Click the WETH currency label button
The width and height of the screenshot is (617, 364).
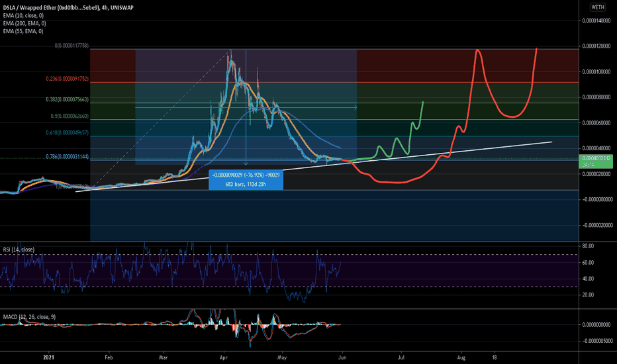pyautogui.click(x=598, y=7)
